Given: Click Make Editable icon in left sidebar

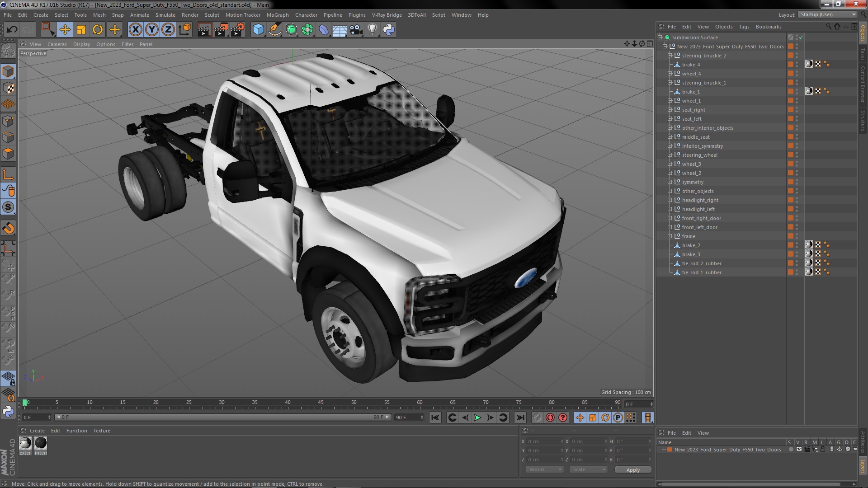Looking at the screenshot, I should (8, 51).
